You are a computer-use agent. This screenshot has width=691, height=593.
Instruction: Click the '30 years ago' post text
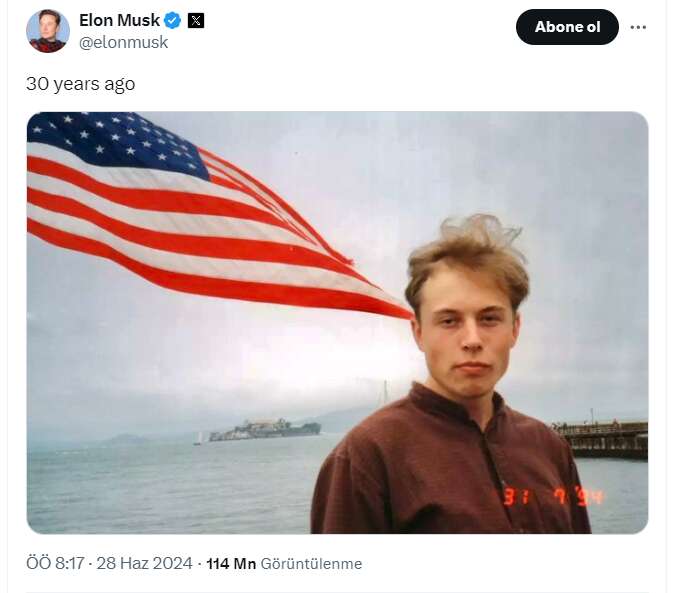point(81,84)
